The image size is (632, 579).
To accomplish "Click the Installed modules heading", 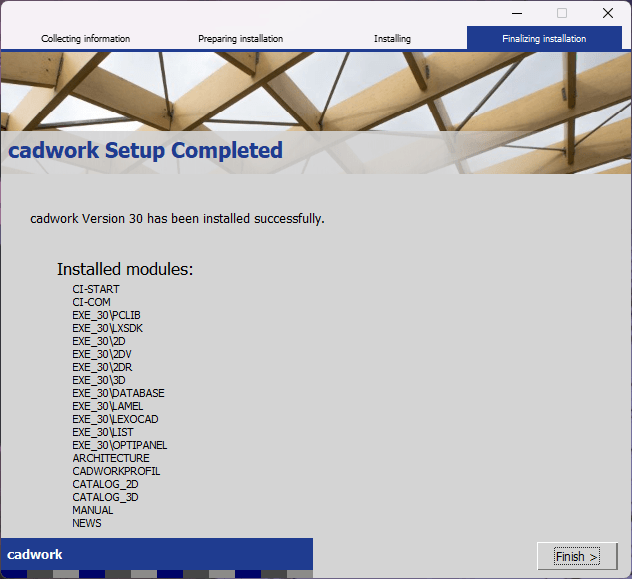I will [125, 269].
